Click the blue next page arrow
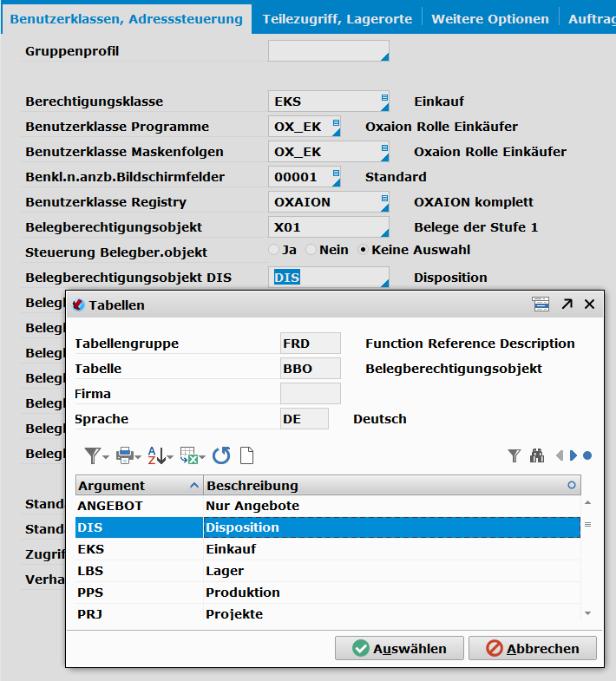This screenshot has height=681, width=616. [x=573, y=455]
